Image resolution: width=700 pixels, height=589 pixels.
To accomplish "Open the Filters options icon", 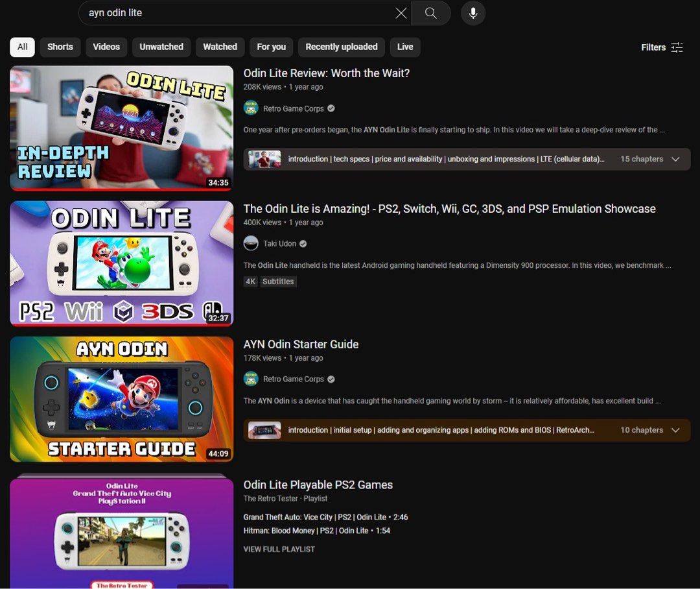I will pyautogui.click(x=677, y=47).
